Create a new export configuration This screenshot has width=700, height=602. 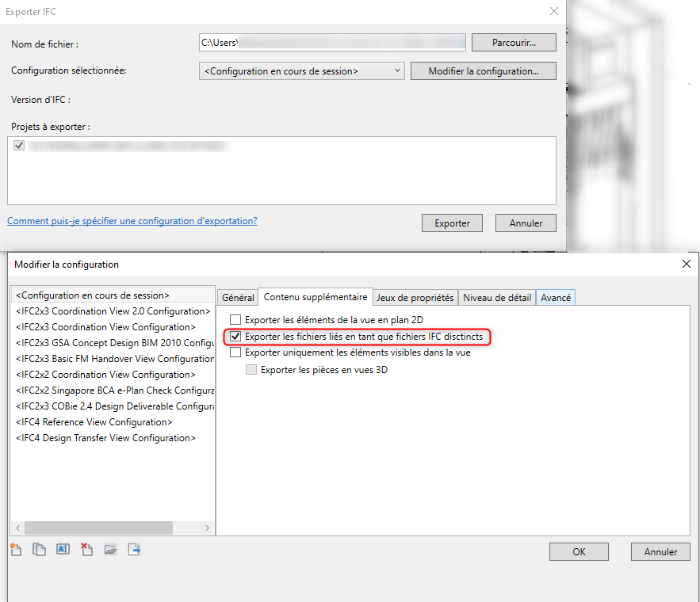tap(15, 549)
